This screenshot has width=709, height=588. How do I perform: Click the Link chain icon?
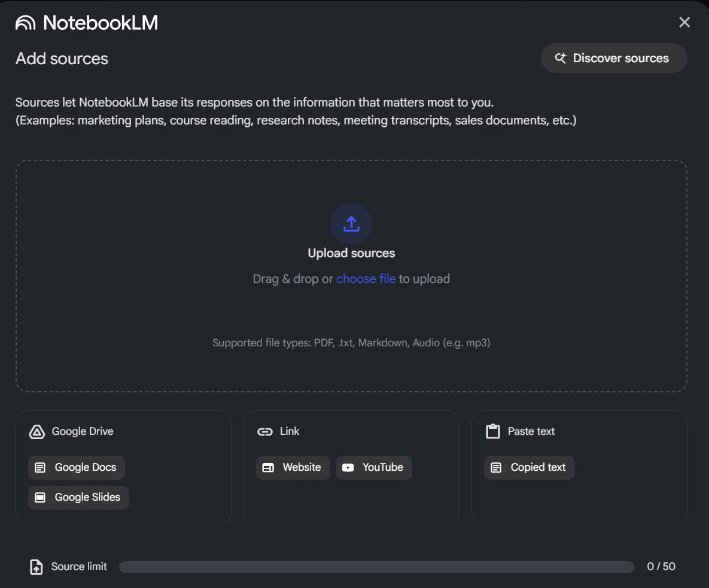point(265,432)
